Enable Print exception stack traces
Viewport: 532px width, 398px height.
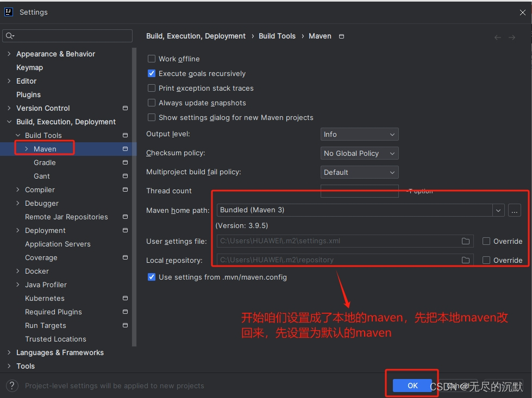[x=151, y=88]
